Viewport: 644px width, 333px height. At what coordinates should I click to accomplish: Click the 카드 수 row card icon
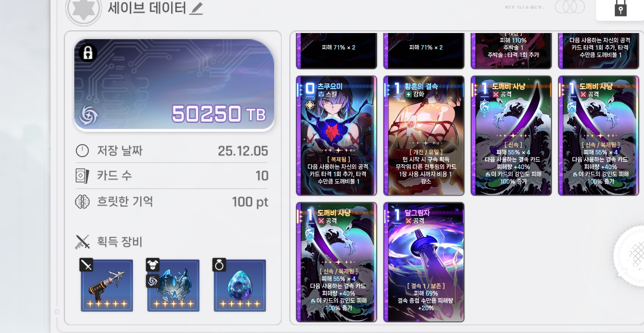(82, 176)
